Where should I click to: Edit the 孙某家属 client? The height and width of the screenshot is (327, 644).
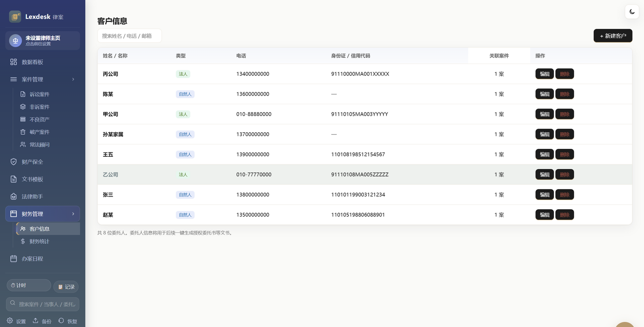point(545,134)
